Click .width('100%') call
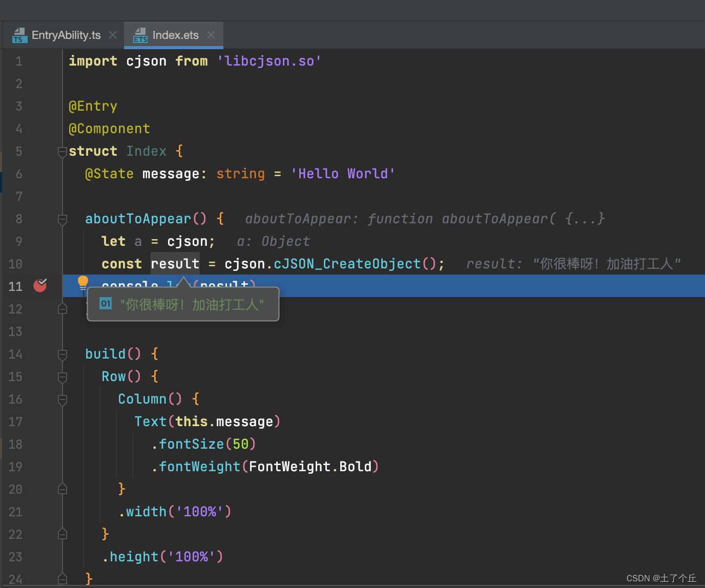705x588 pixels. [x=175, y=512]
